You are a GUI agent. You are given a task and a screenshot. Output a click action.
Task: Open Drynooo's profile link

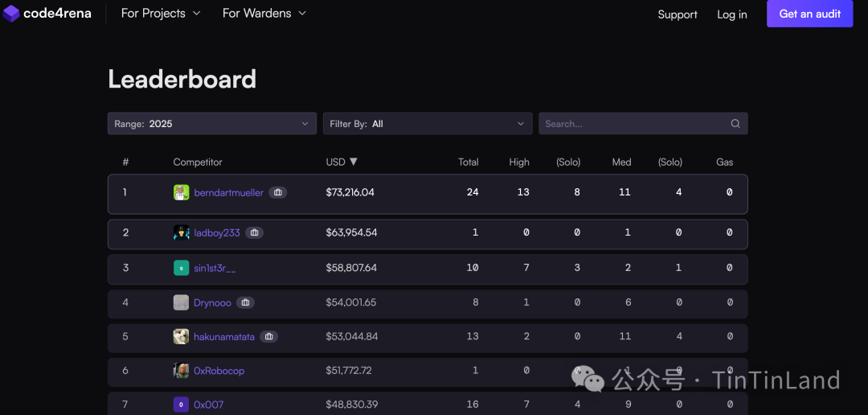click(212, 302)
